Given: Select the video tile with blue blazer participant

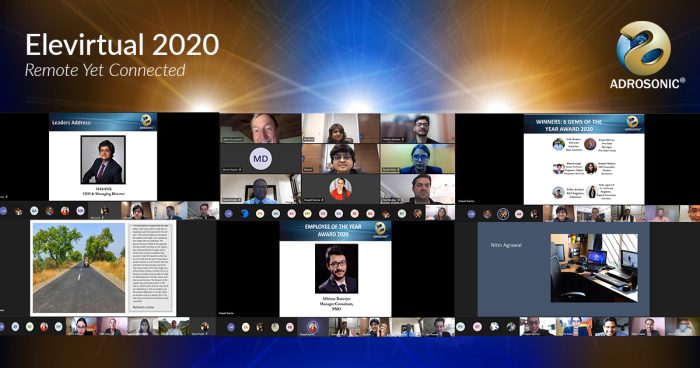Looking at the screenshot, I should point(417,159).
